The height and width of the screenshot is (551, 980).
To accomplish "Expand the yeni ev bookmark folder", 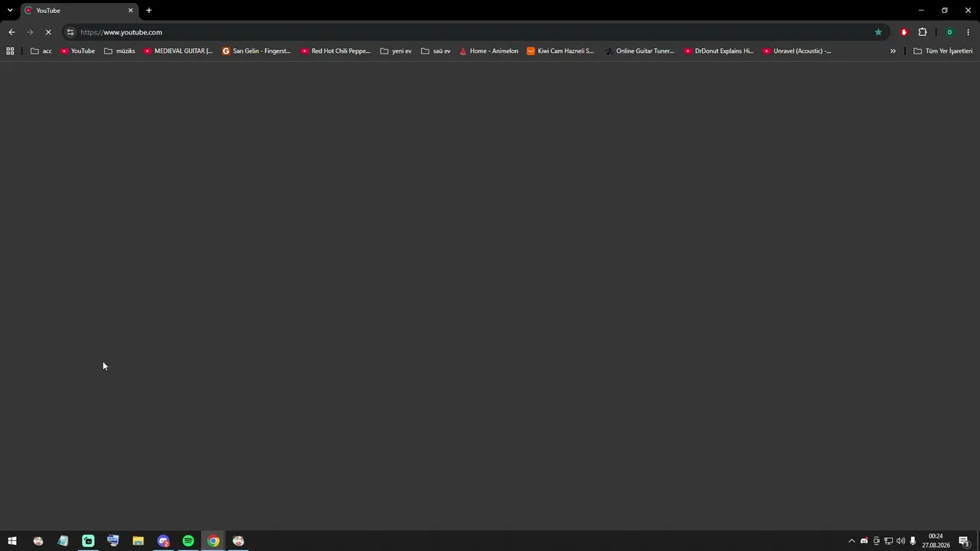I will (x=396, y=51).
